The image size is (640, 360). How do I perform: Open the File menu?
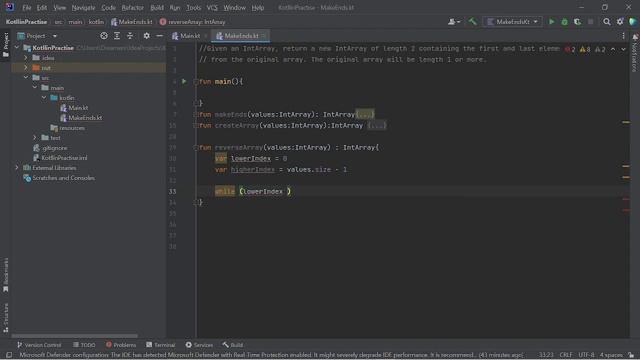tap(27, 7)
